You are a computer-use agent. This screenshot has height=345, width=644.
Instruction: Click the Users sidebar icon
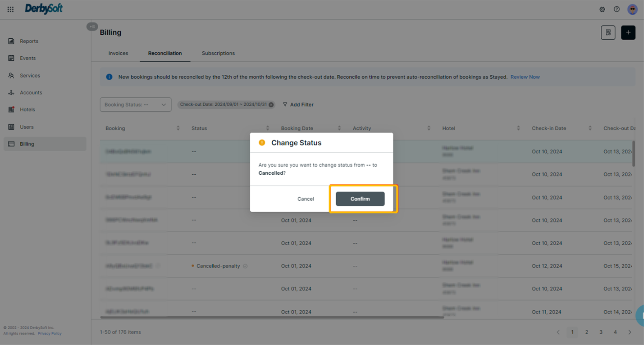[11, 127]
